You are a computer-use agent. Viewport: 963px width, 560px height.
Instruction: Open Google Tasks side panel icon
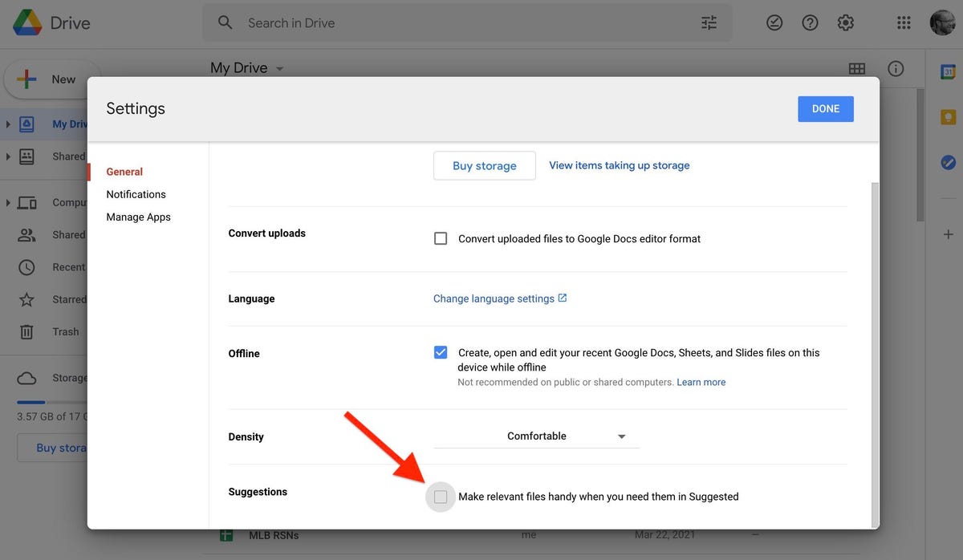[948, 162]
